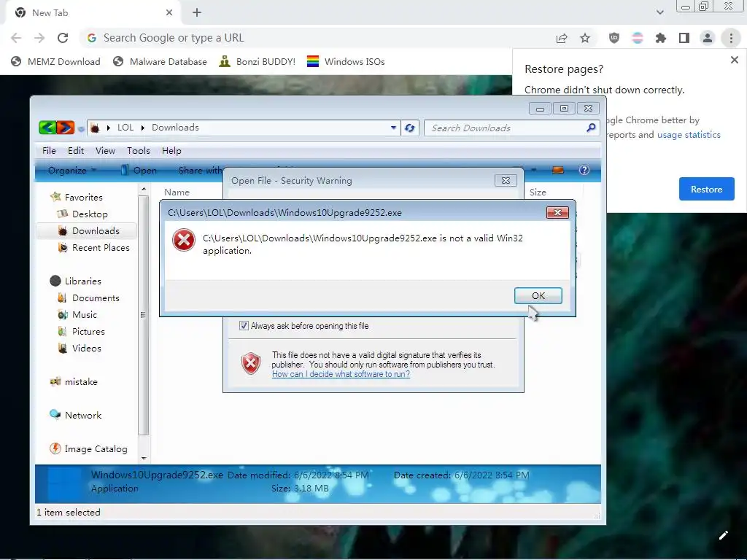Click the navigation pane scroll down arrow

(144, 458)
